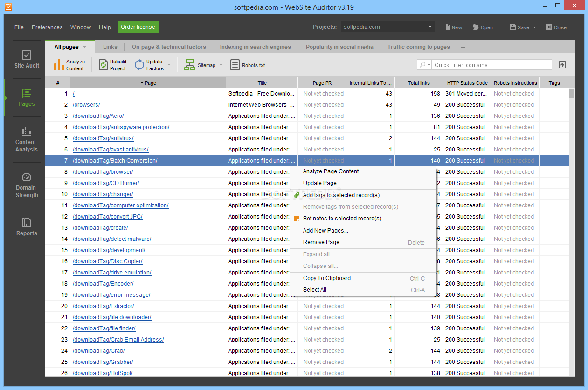Click 'Softpedia - Free Downlo...' title cell
Viewport: 588px width, 390px height.
(262, 94)
